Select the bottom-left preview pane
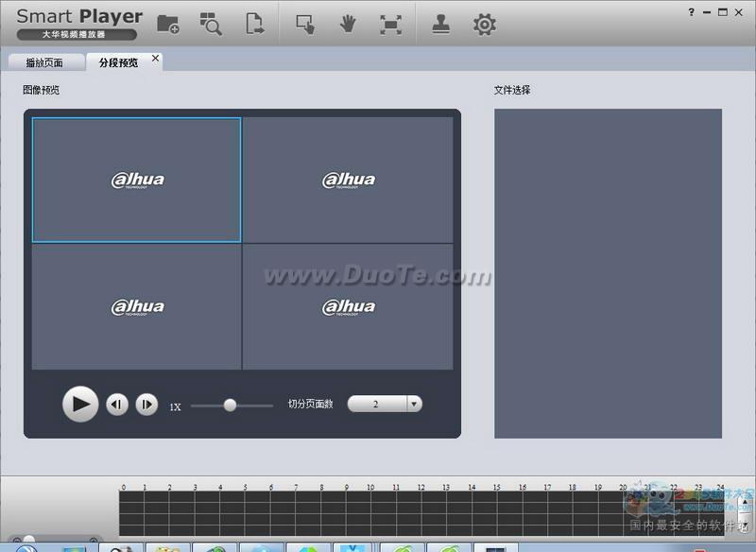Screen dimensions: 756x552 [137, 306]
